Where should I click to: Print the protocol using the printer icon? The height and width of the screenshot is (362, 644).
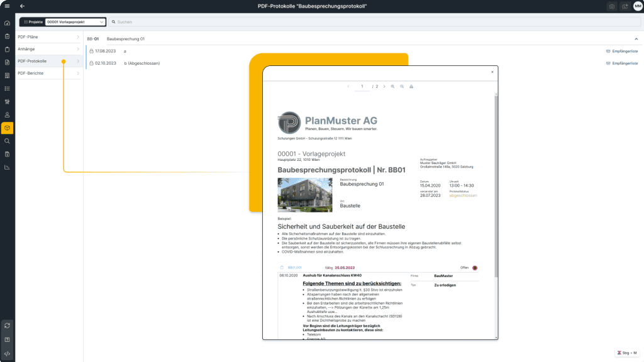[x=412, y=85]
